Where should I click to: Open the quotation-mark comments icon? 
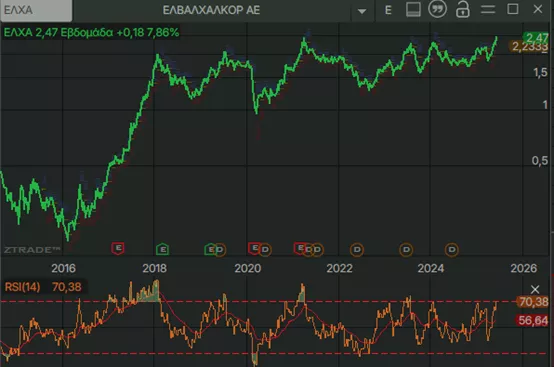(437, 9)
